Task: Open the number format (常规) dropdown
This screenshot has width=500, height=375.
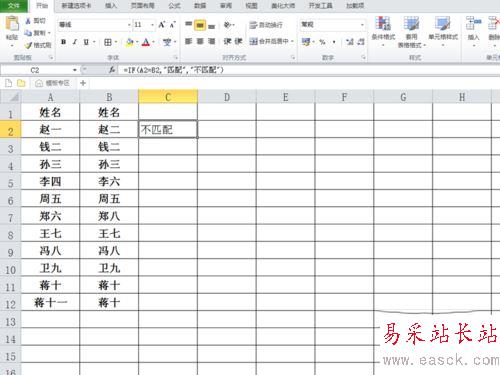Action: point(362,25)
